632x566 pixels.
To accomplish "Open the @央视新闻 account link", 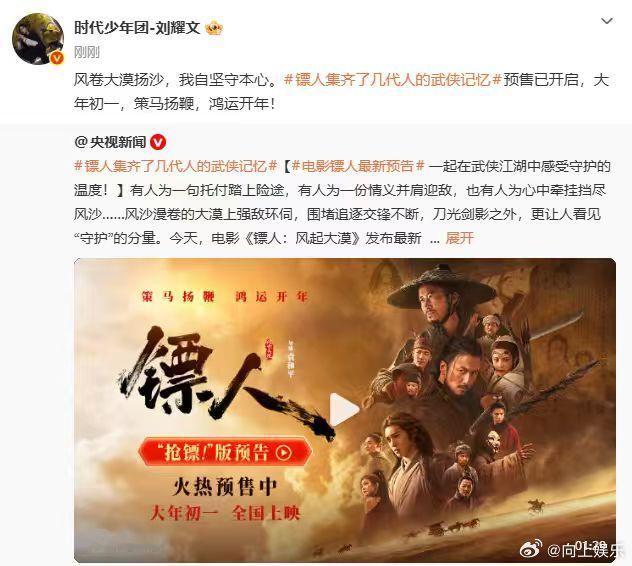I will 110,142.
